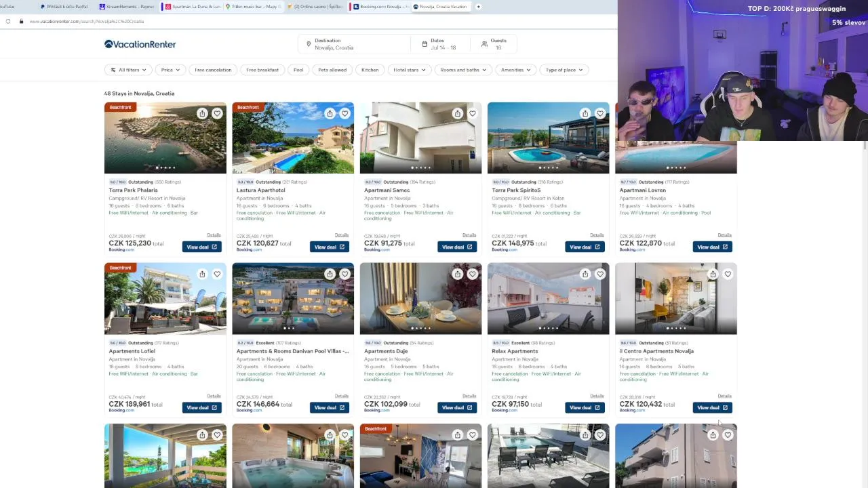Open the Type of place dropdown

tap(564, 70)
